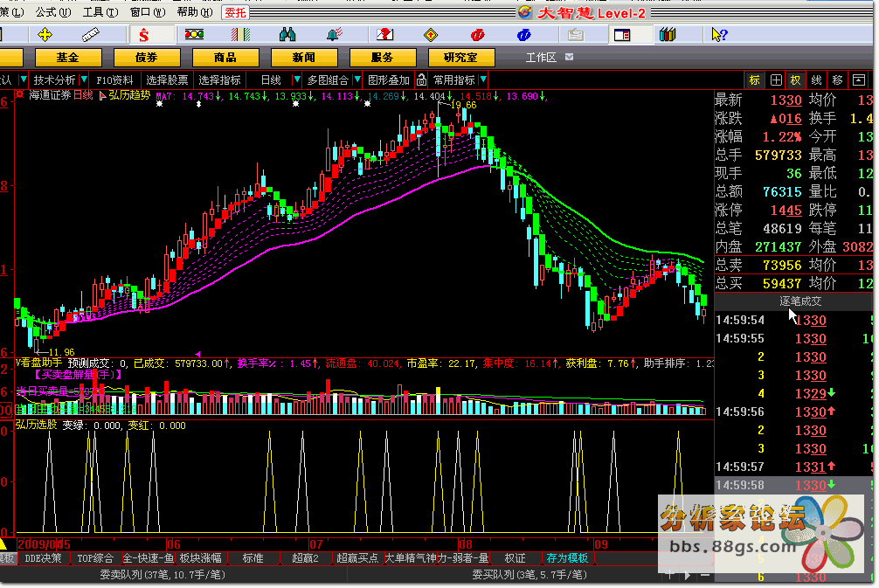Open the 公式 menu
Viewport: 879px width, 588px height.
(x=52, y=11)
